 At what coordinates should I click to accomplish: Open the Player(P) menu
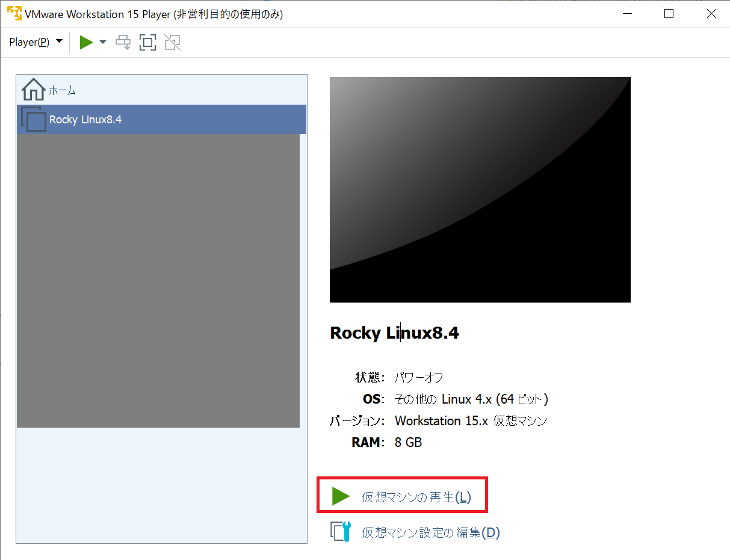(x=36, y=42)
